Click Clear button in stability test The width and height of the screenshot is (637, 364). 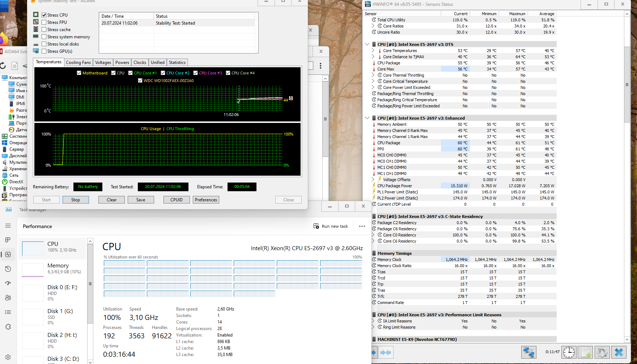click(112, 200)
